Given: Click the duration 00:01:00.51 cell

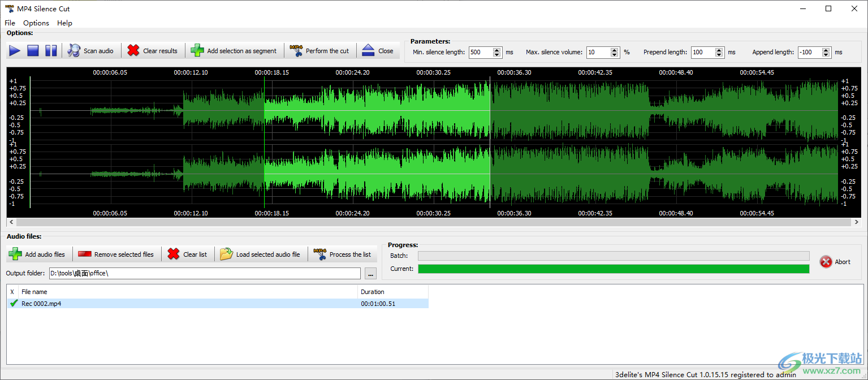Looking at the screenshot, I should point(378,304).
